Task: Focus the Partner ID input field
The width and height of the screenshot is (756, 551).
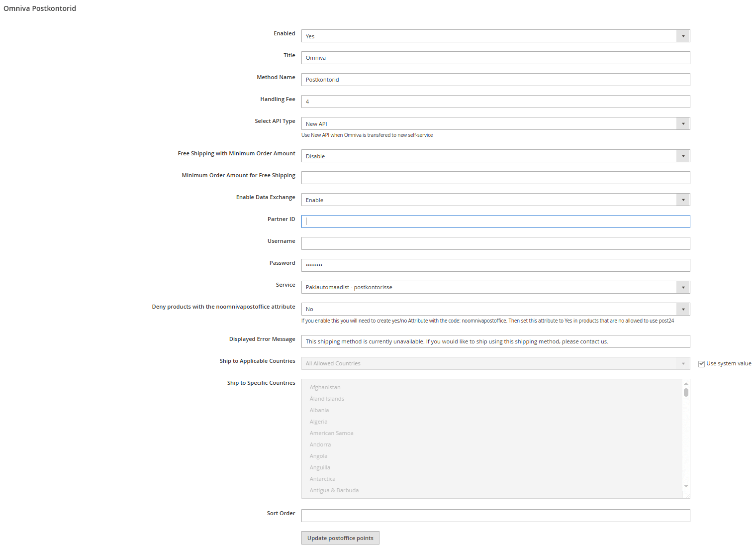Action: (x=495, y=221)
